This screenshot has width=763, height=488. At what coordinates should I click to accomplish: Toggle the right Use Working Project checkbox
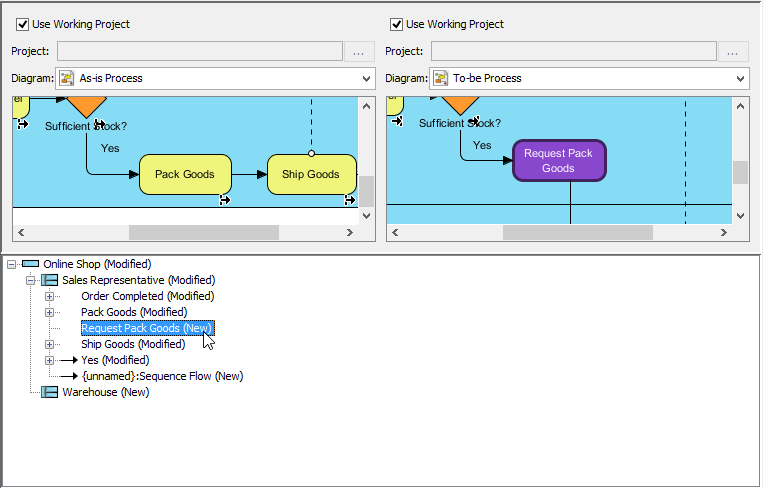coord(396,24)
